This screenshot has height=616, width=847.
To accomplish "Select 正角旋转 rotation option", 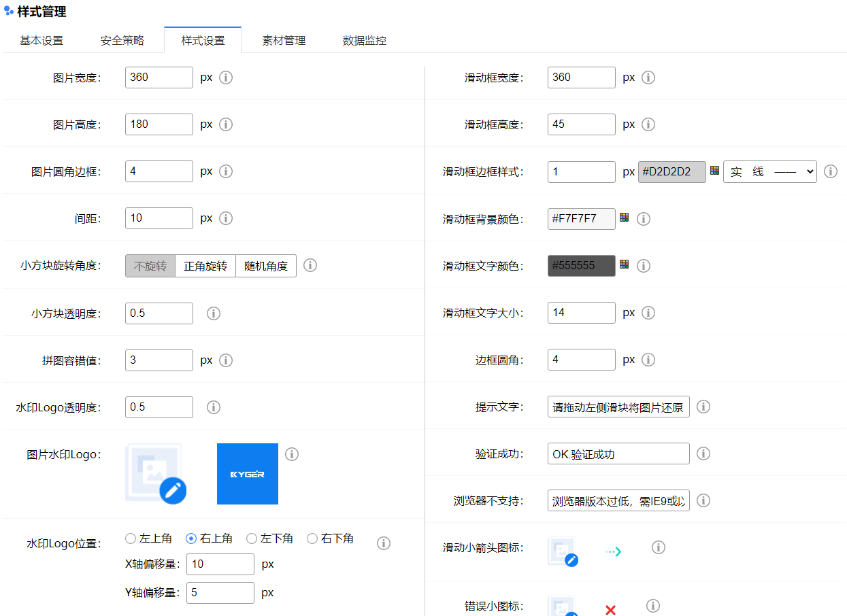I will click(205, 265).
